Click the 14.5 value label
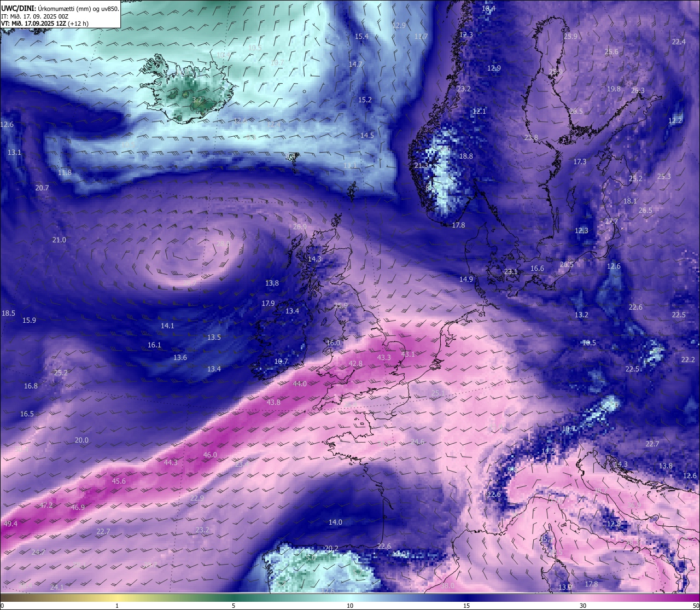Image resolution: width=700 pixels, height=610 pixels. [x=367, y=135]
